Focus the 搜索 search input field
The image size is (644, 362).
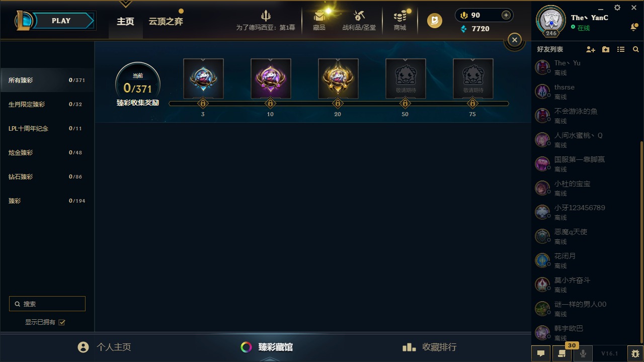point(47,304)
